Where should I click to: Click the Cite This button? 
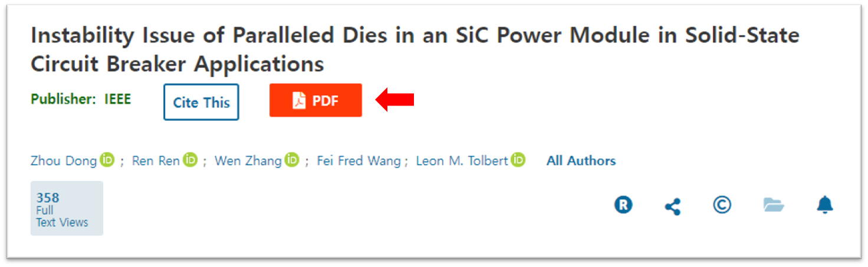(201, 103)
